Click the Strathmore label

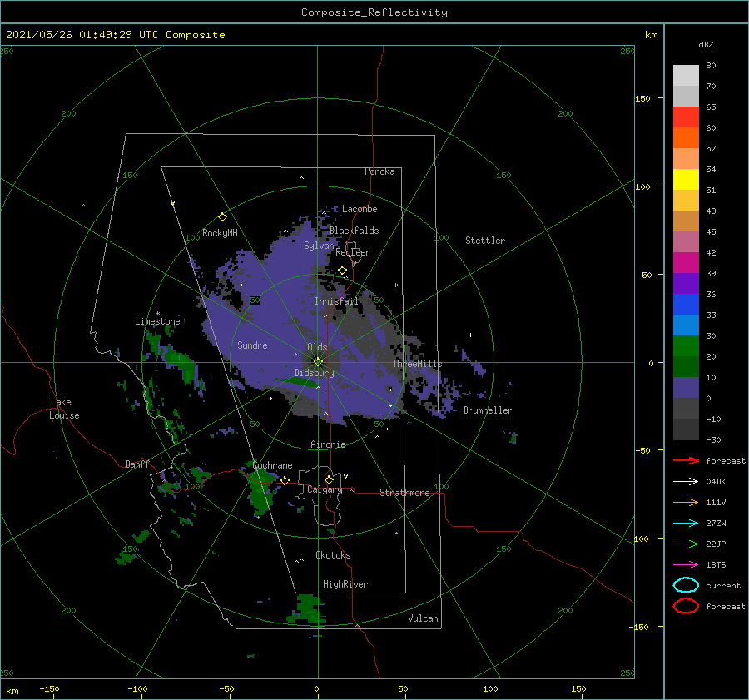404,493
